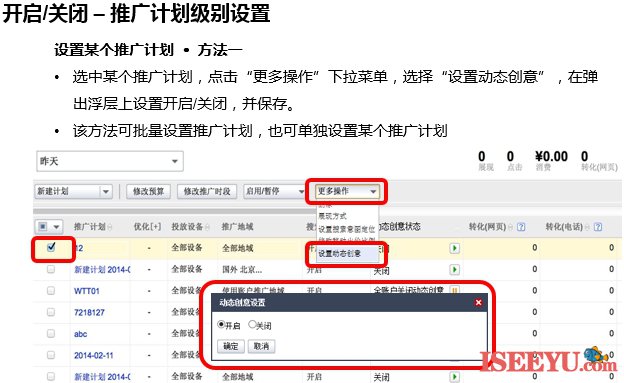Open the 新建计划 dropdown arrow
This screenshot has width=624, height=383.
coord(105,192)
